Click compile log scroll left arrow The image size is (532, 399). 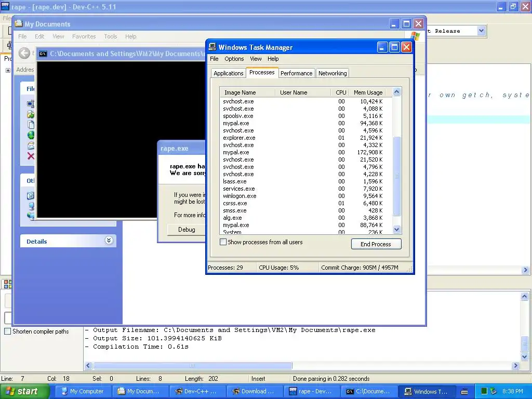(x=88, y=365)
